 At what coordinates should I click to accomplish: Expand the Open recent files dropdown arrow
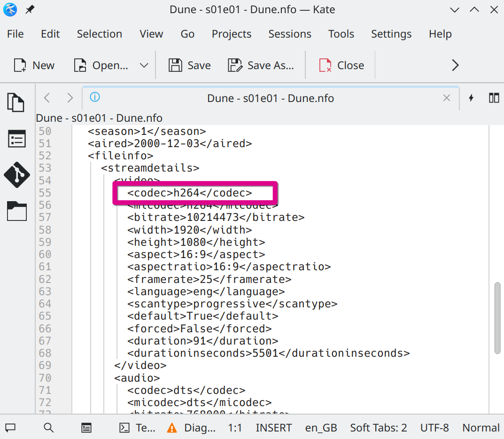[x=144, y=65]
